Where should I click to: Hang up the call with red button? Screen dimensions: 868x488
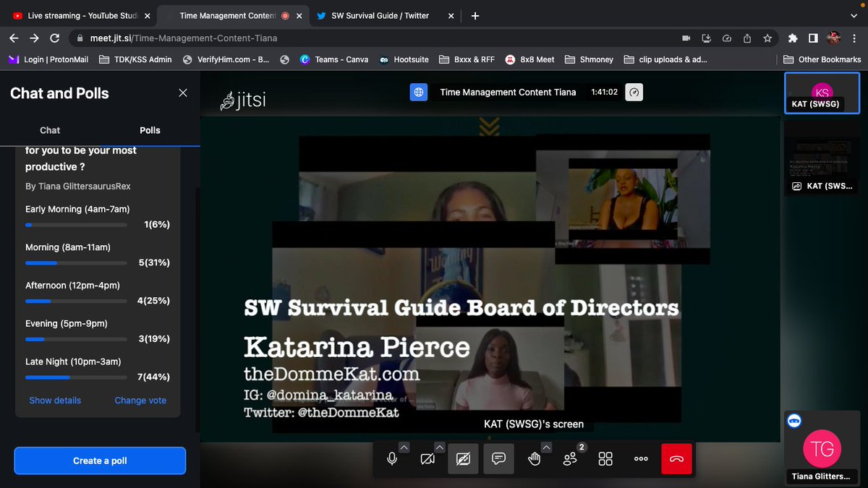point(676,458)
